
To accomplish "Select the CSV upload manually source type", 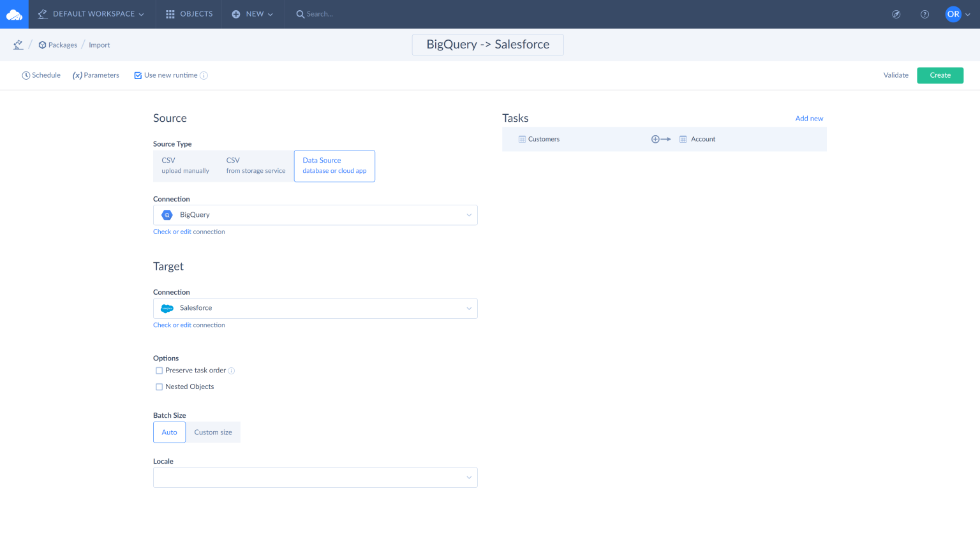I will pos(185,165).
